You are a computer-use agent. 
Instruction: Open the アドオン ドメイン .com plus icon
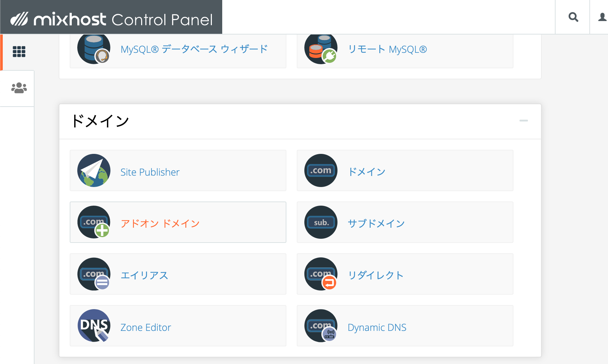94,222
